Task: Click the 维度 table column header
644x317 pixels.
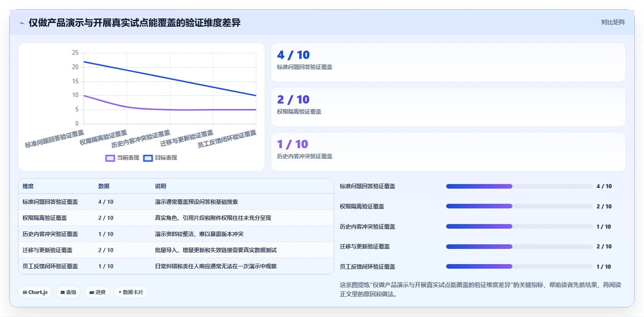Action: pyautogui.click(x=28, y=186)
